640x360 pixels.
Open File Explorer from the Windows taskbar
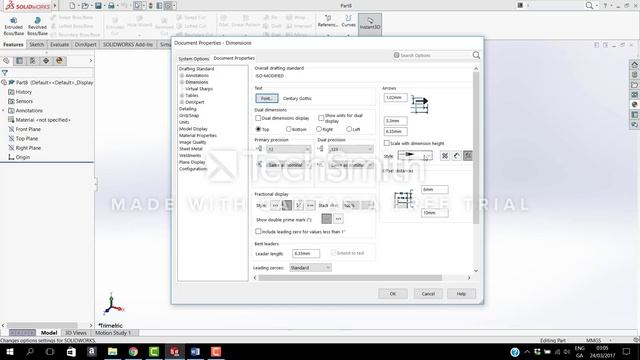click(x=112, y=351)
